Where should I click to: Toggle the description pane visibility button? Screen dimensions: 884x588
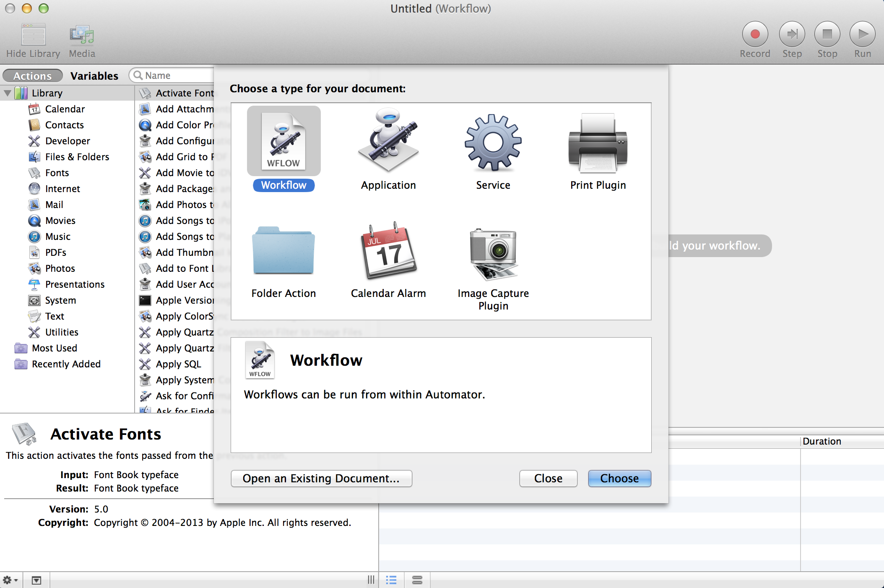(36, 580)
